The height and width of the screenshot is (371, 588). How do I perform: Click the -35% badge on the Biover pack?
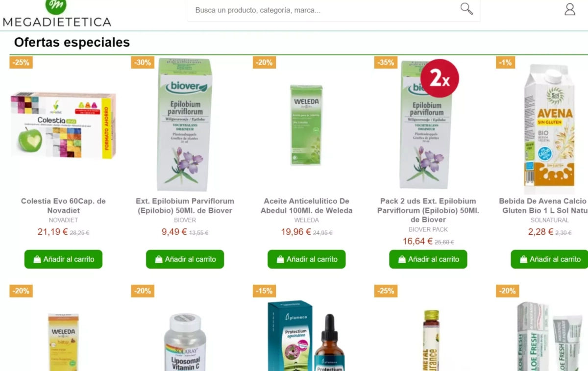point(386,62)
